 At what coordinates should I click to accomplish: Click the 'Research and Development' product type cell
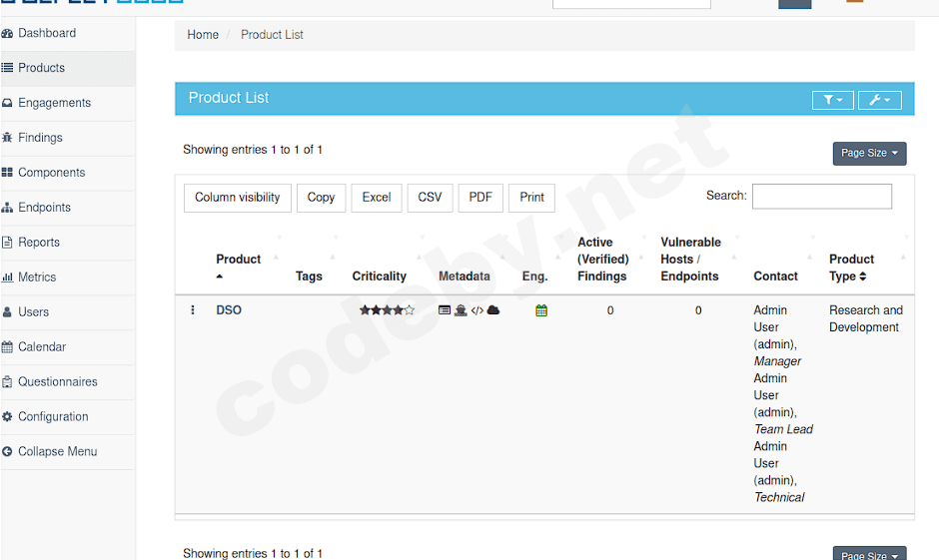[x=866, y=318]
